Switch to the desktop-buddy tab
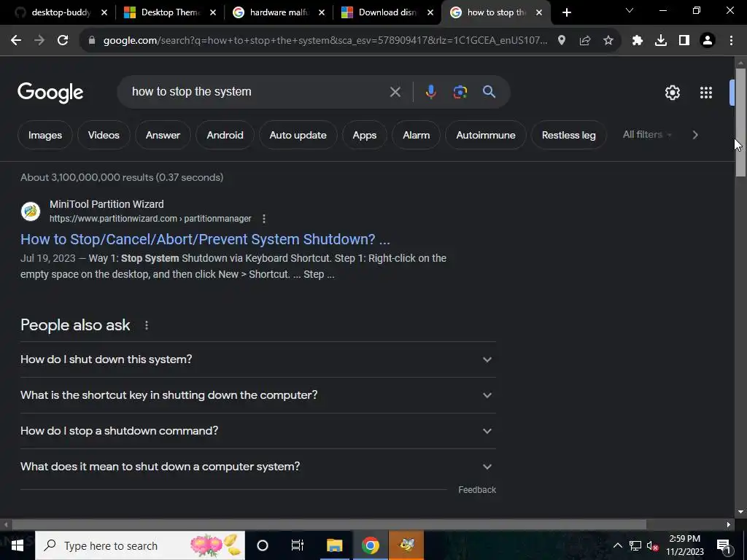747x560 pixels. (61, 12)
